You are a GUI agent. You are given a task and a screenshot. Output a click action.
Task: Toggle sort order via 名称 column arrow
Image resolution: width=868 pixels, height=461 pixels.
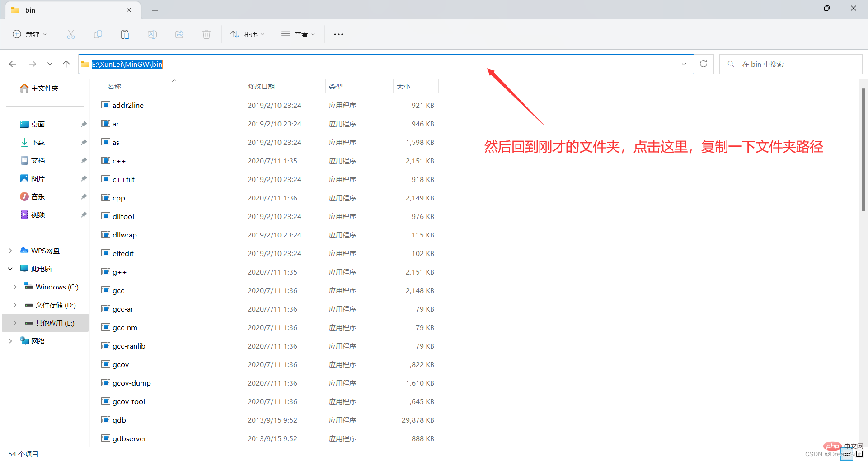click(x=174, y=80)
